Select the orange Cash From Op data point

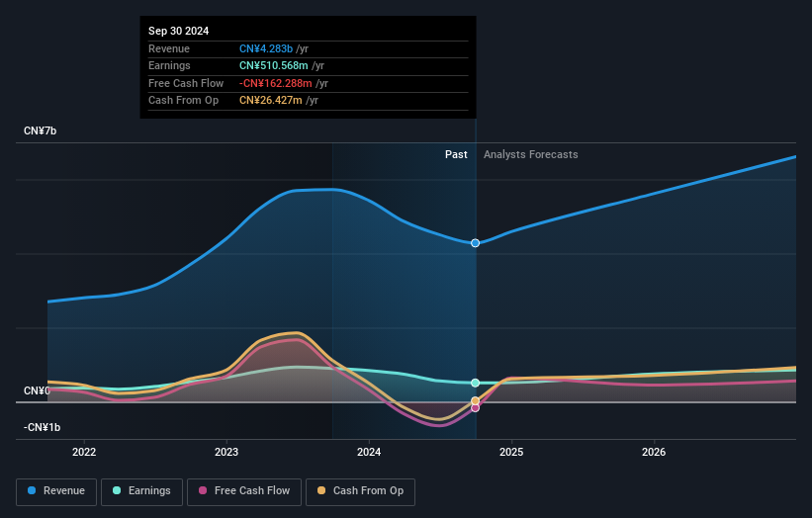click(x=475, y=401)
